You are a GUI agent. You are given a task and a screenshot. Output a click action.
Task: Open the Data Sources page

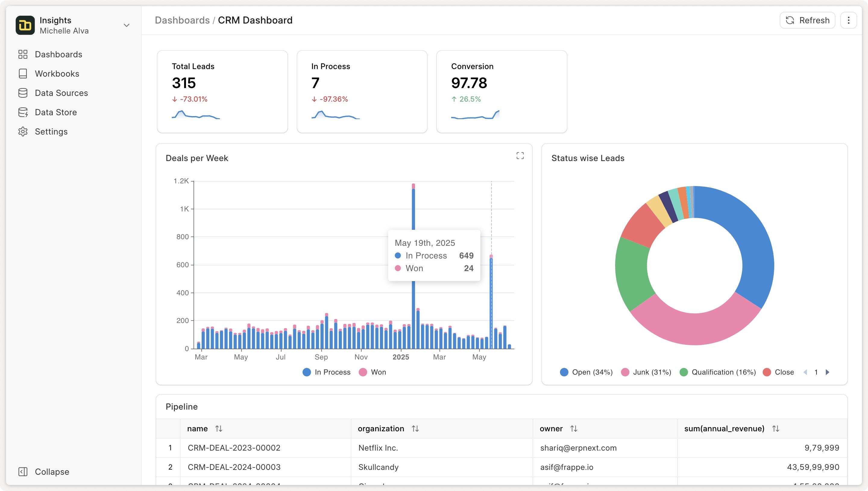point(61,93)
